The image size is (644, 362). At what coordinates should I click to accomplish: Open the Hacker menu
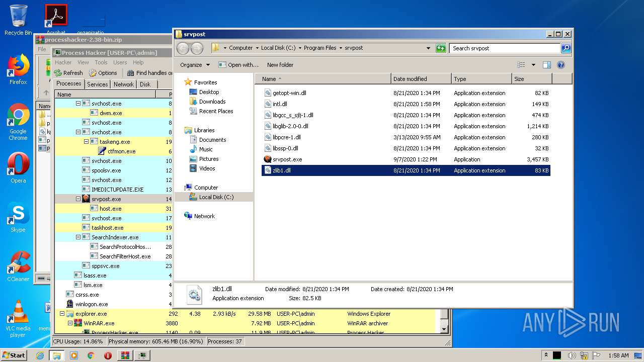pyautogui.click(x=63, y=62)
